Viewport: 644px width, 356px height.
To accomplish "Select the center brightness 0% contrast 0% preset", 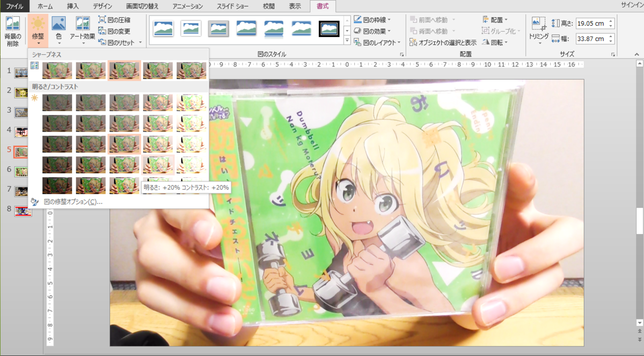I will 124,144.
